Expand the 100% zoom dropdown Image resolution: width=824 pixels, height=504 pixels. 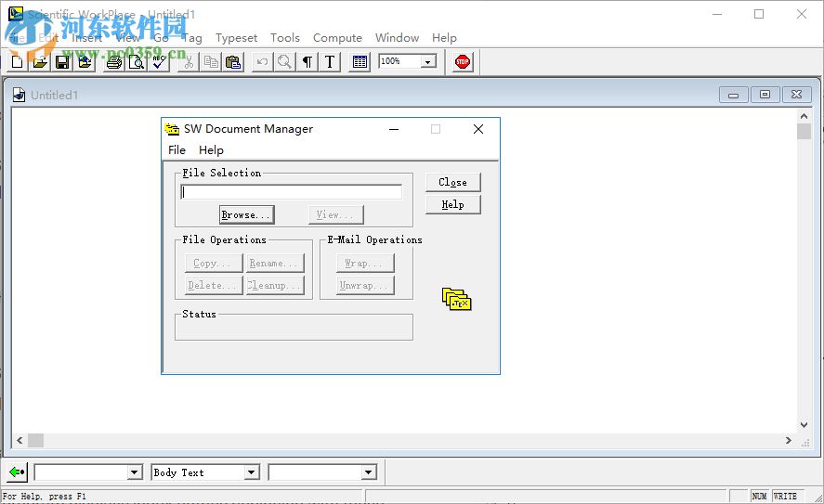428,62
